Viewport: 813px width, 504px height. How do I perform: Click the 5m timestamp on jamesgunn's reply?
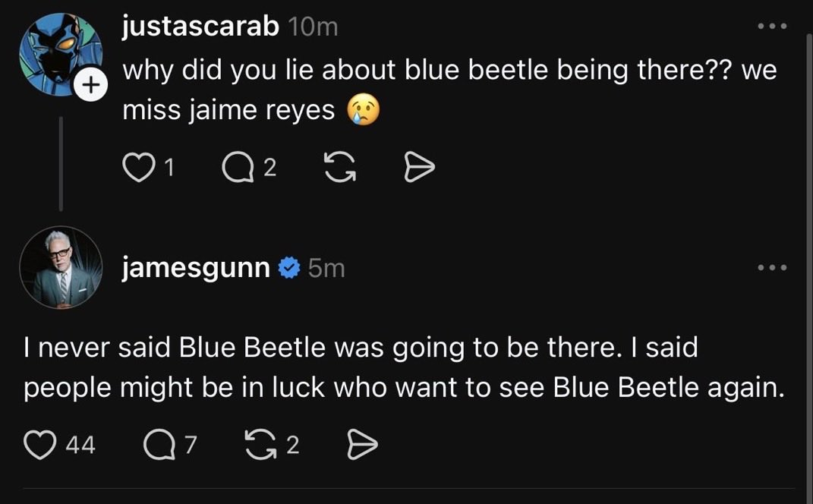326,268
